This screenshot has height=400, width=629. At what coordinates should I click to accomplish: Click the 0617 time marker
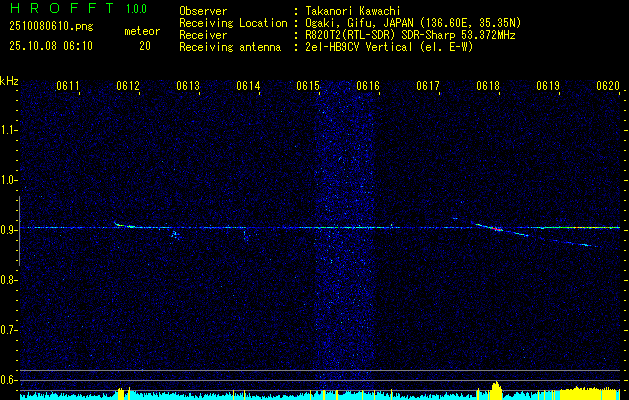428,86
